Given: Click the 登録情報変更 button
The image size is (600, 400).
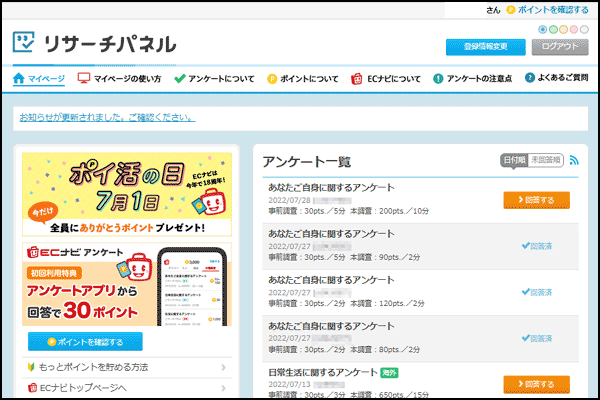Looking at the screenshot, I should pyautogui.click(x=486, y=47).
